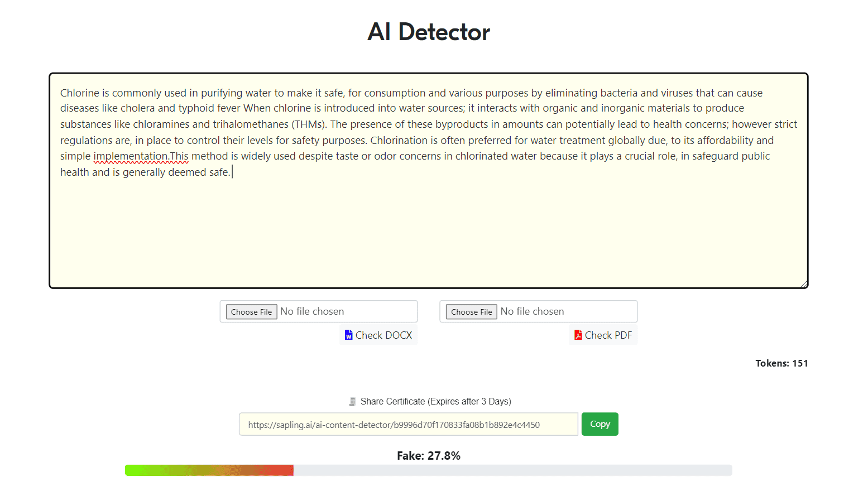868x496 pixels.
Task: Click the 'AI Detector' page heading
Action: 428,32
